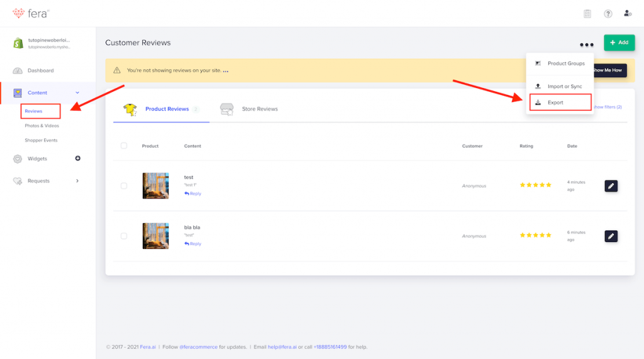
Task: Click the five-star rating of 'bla bla' review
Action: pos(535,235)
